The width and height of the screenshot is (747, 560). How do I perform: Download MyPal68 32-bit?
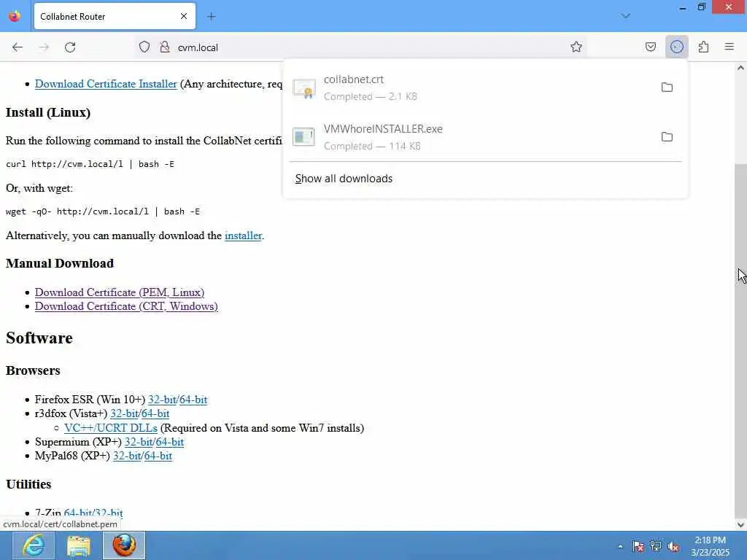(x=127, y=456)
